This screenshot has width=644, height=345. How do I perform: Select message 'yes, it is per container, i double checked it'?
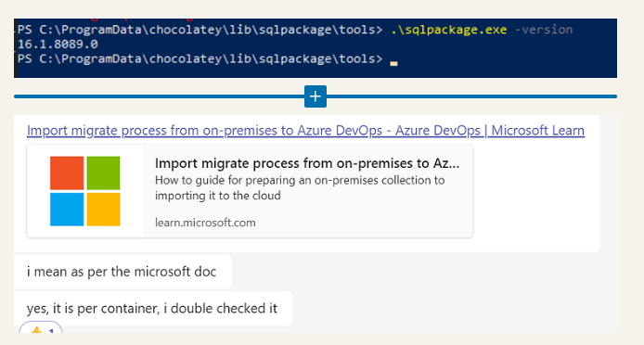[x=152, y=309]
